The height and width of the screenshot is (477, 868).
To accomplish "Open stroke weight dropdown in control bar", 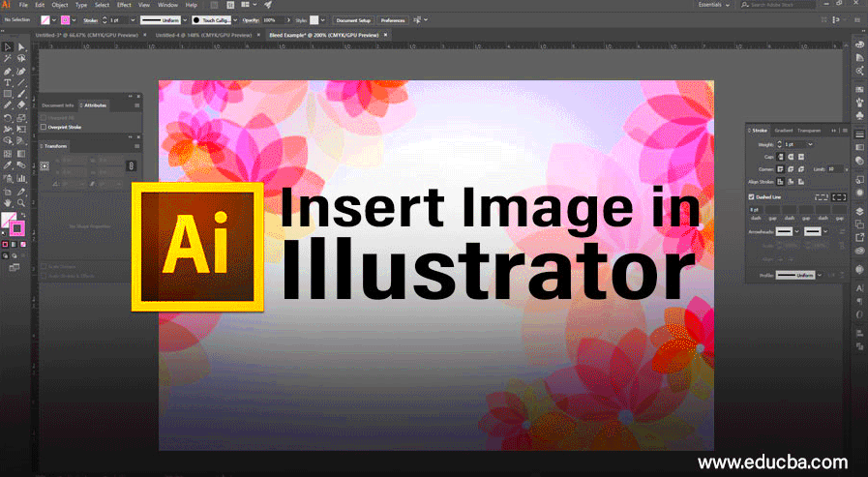I will click(x=133, y=20).
